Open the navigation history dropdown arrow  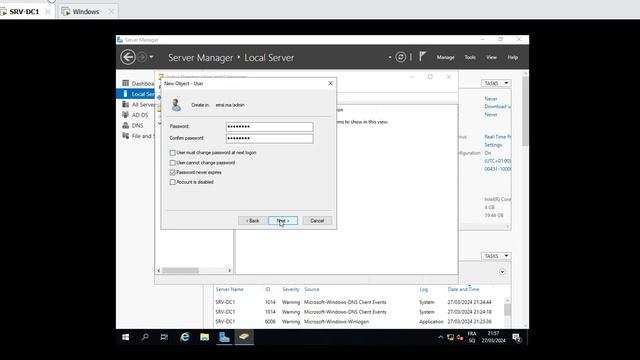click(x=151, y=57)
